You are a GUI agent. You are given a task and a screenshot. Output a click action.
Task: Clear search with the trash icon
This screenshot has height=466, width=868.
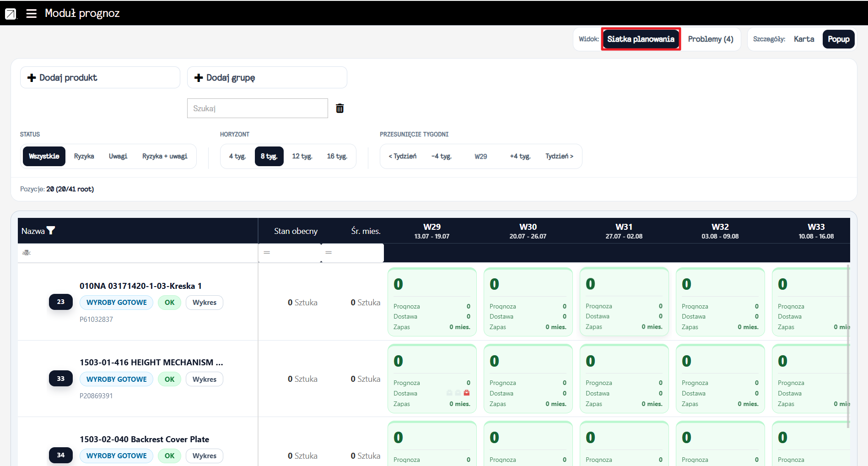340,108
